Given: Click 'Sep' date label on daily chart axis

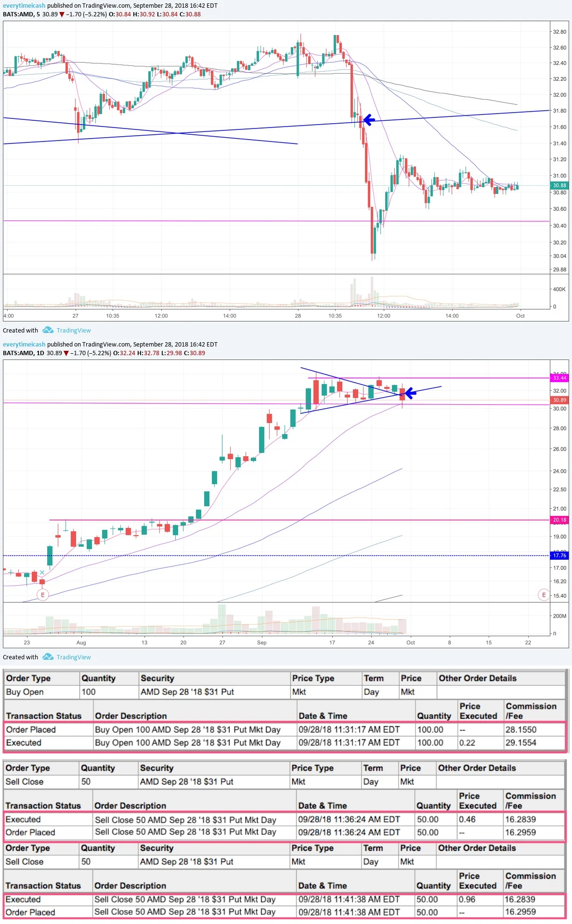Looking at the screenshot, I should 261,642.
